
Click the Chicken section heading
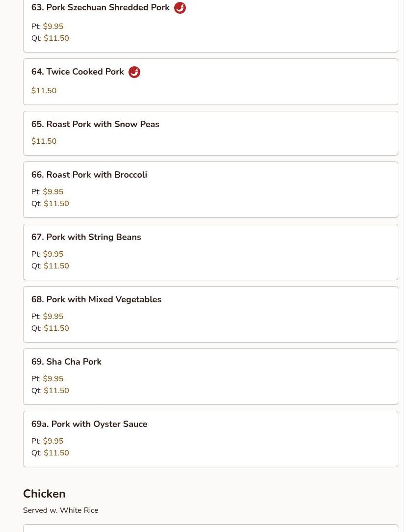(44, 494)
